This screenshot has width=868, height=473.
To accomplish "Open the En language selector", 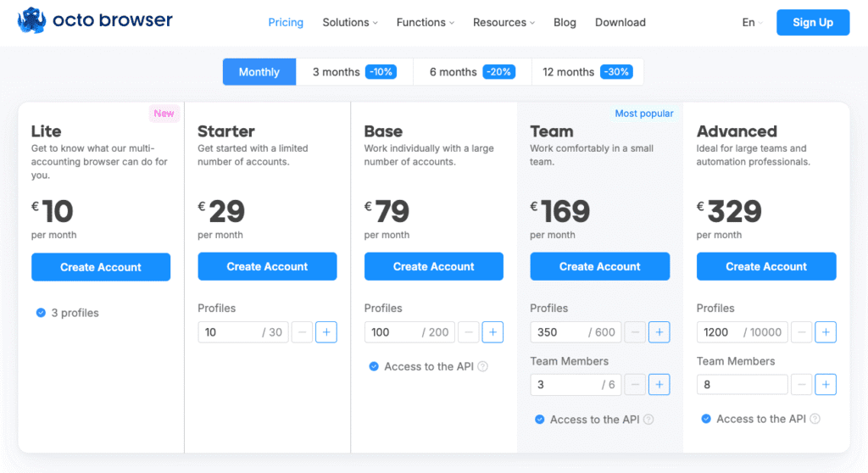I will coord(753,22).
